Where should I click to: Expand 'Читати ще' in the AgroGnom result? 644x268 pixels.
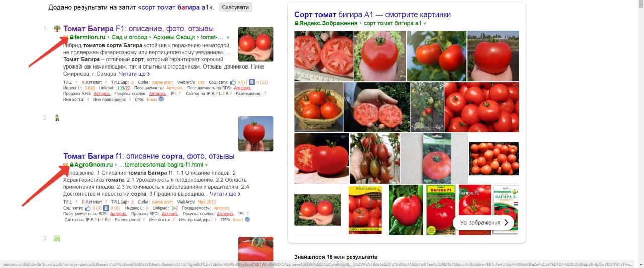click(x=225, y=194)
